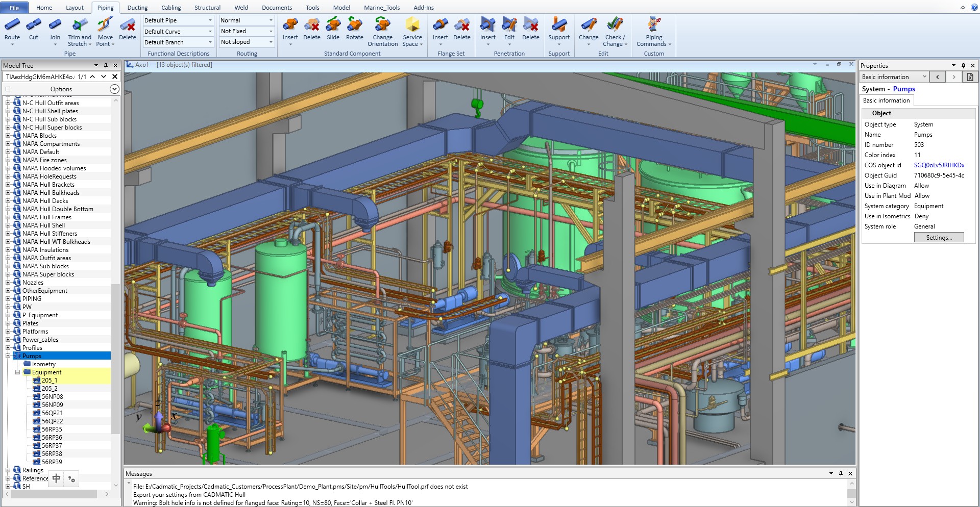Select the PIPING tree item
This screenshot has height=507, width=980.
[32, 299]
